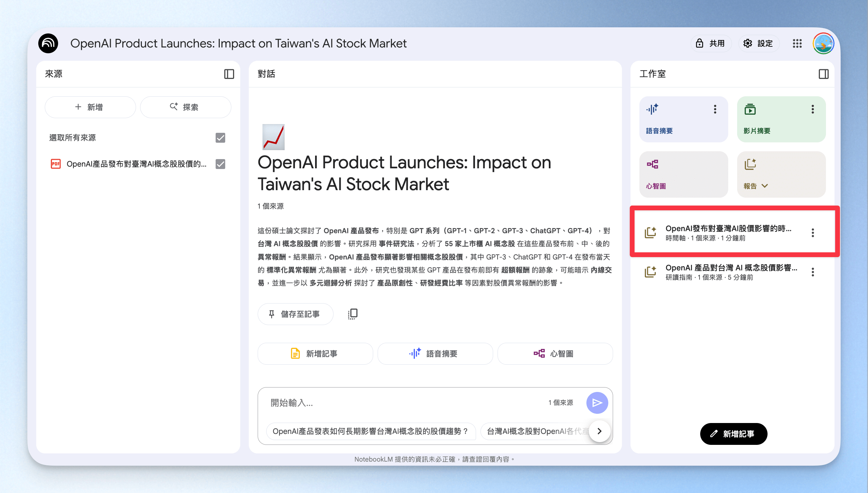Open more options on 語音摘要 card

715,109
